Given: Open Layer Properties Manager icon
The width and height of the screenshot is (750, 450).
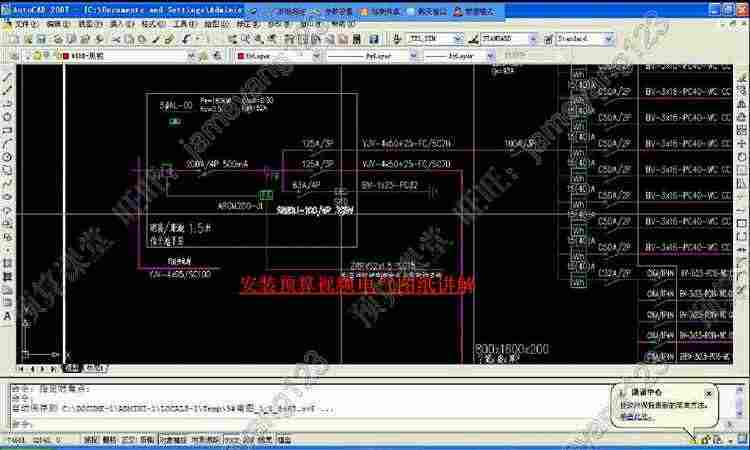Looking at the screenshot, I should pos(14,56).
